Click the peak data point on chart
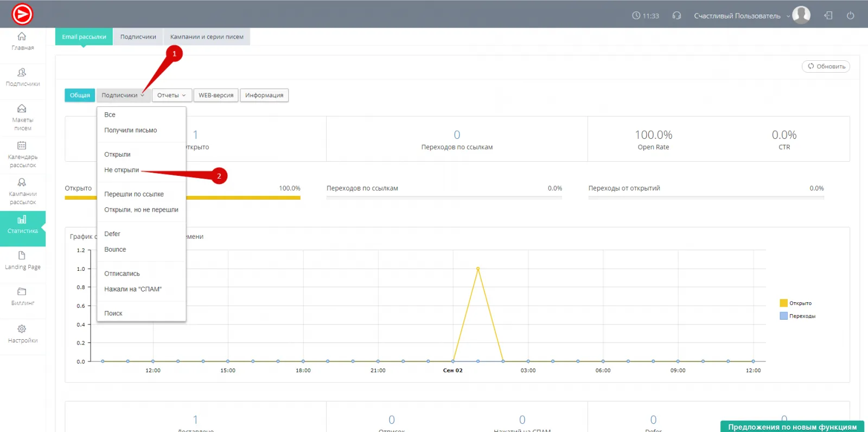The height and width of the screenshot is (432, 868). click(x=478, y=269)
